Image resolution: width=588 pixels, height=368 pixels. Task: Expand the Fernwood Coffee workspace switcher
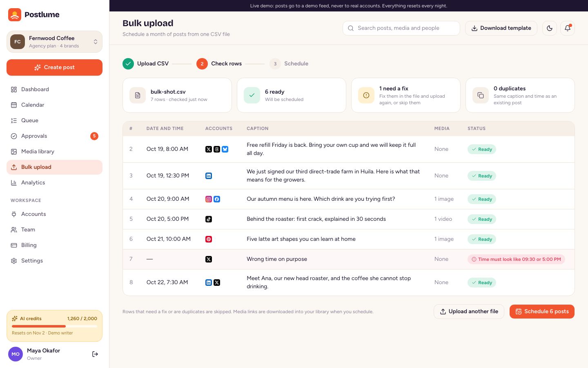[54, 42]
